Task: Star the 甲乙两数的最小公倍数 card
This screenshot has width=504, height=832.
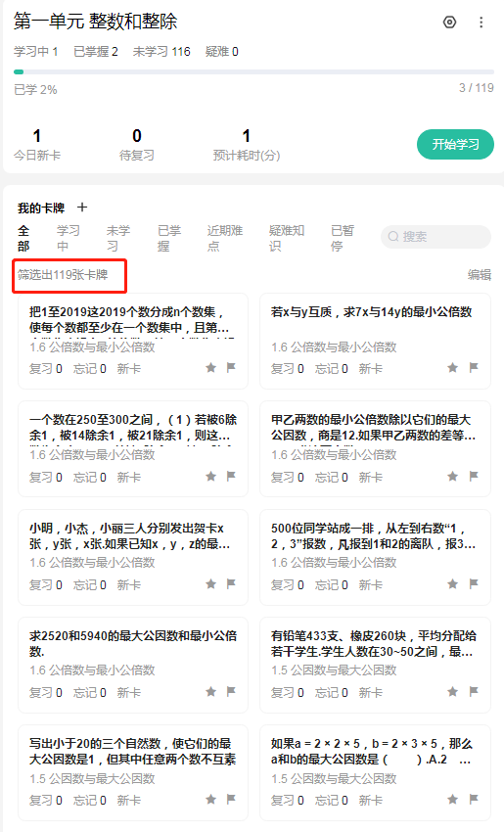Action: point(452,476)
